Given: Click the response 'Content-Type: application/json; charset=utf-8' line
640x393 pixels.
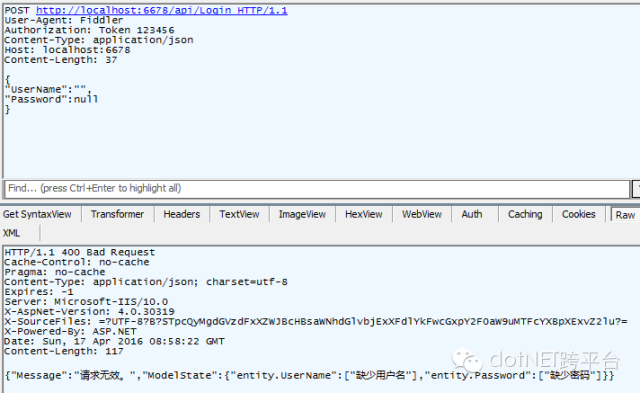Looking at the screenshot, I should click(x=146, y=282).
